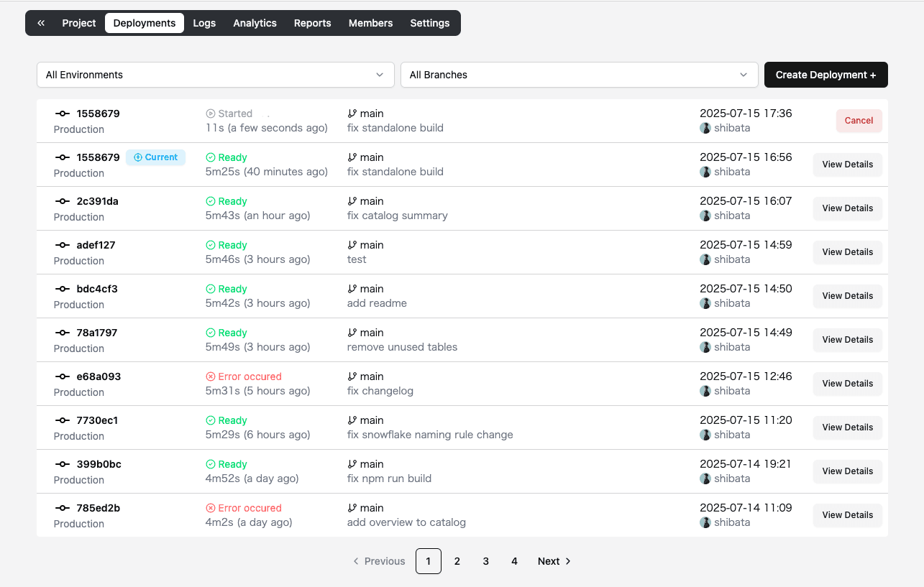Open the All Environments dropdown
924x587 pixels.
tap(215, 75)
